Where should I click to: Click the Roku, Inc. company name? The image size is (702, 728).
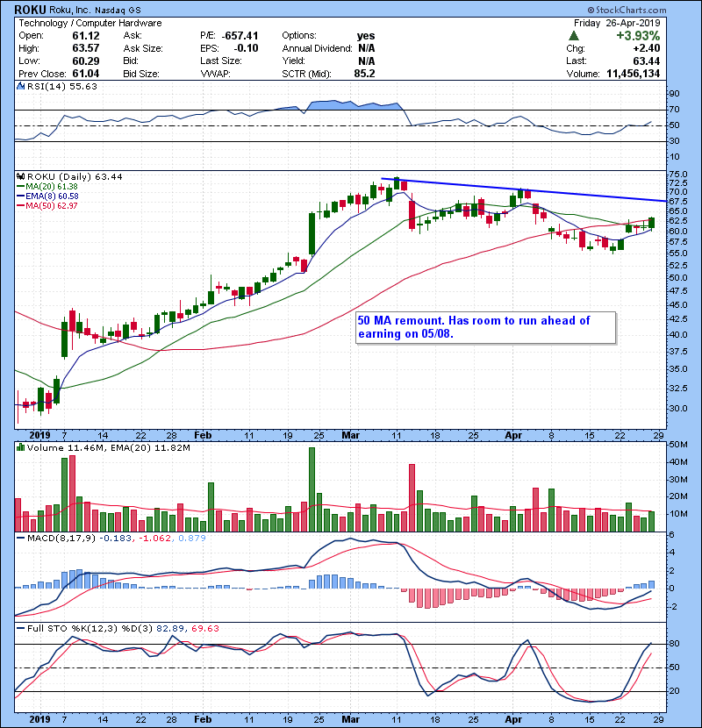point(69,11)
